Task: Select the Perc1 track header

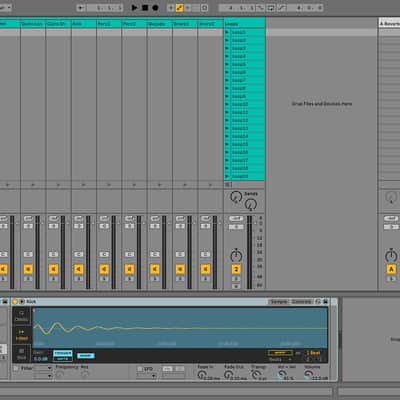Action: click(109, 24)
